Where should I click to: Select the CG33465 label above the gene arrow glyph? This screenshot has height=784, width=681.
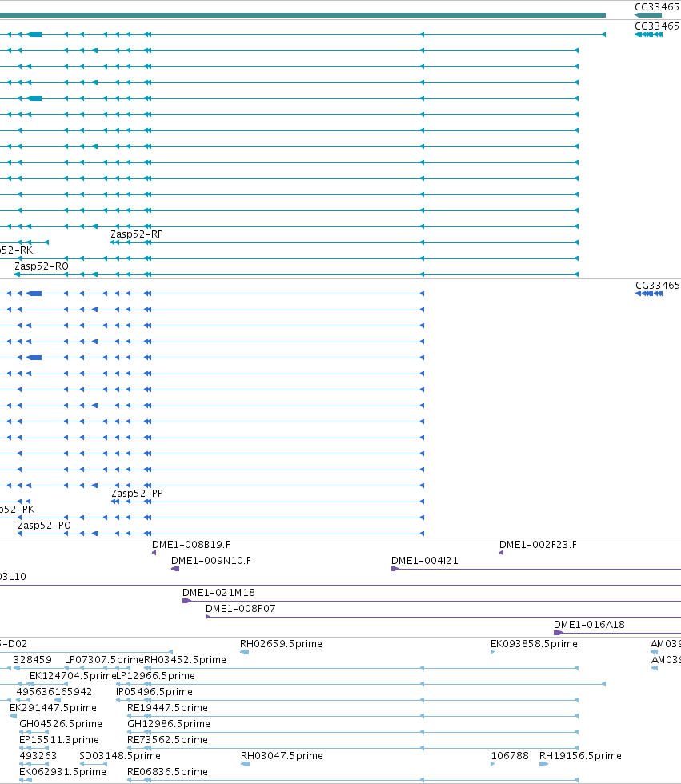click(656, 7)
